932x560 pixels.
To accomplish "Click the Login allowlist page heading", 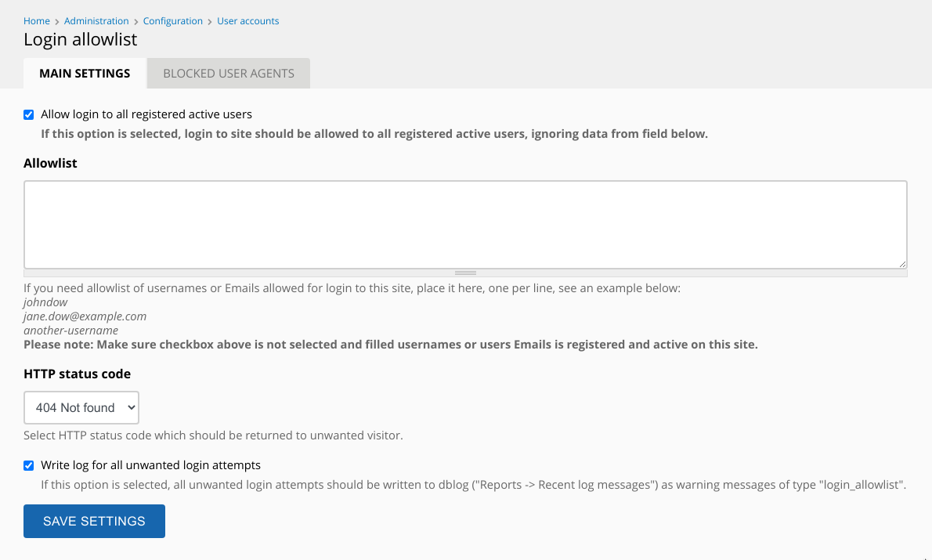I will coord(80,39).
